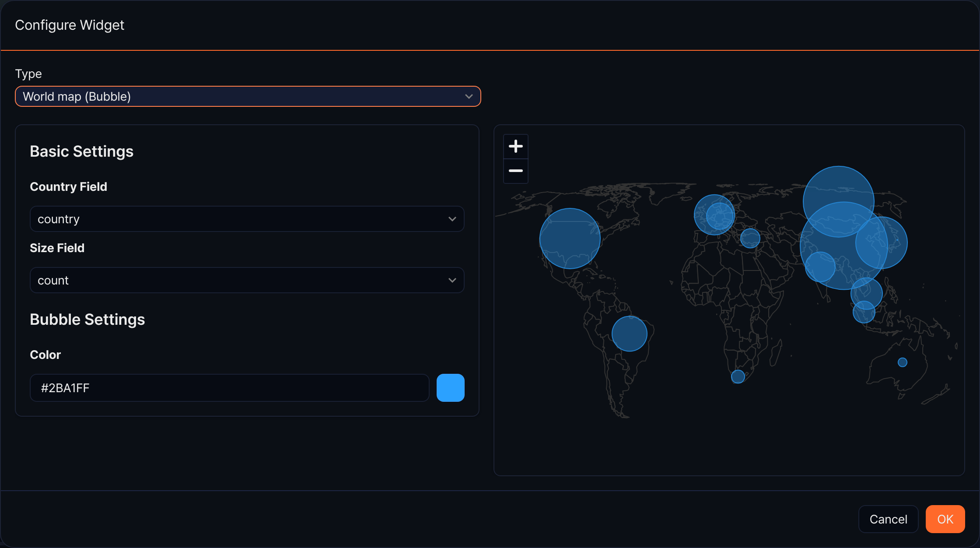Zoom out on the map preview

516,171
